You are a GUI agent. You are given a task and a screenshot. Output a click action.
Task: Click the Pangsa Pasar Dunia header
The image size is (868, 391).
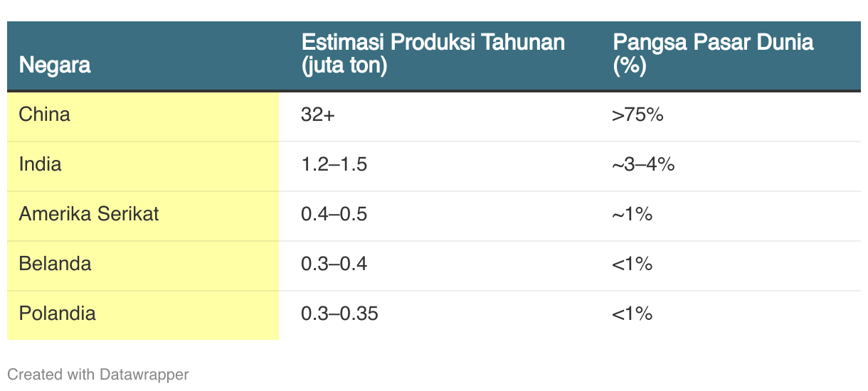click(x=713, y=54)
